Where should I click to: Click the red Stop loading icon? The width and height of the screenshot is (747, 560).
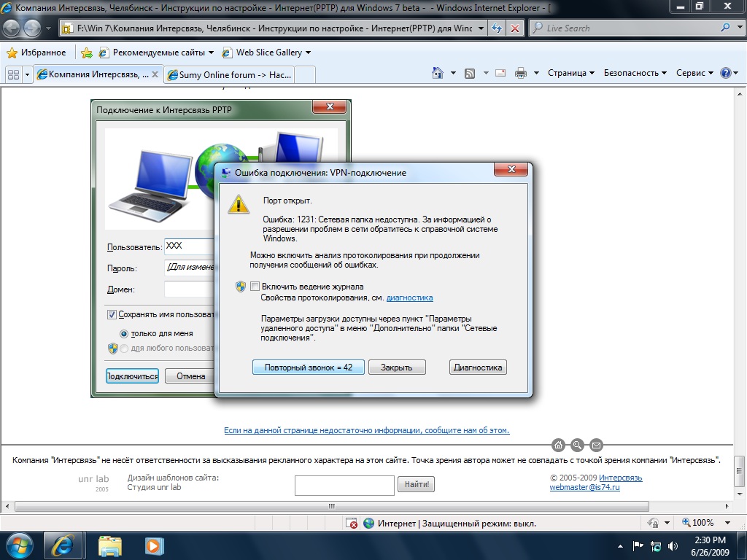point(515,28)
